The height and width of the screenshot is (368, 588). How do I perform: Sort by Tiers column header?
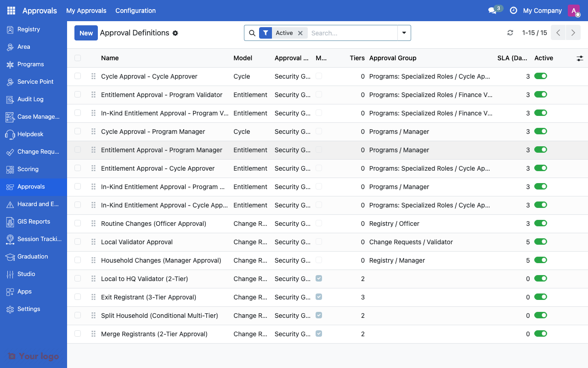coord(357,58)
